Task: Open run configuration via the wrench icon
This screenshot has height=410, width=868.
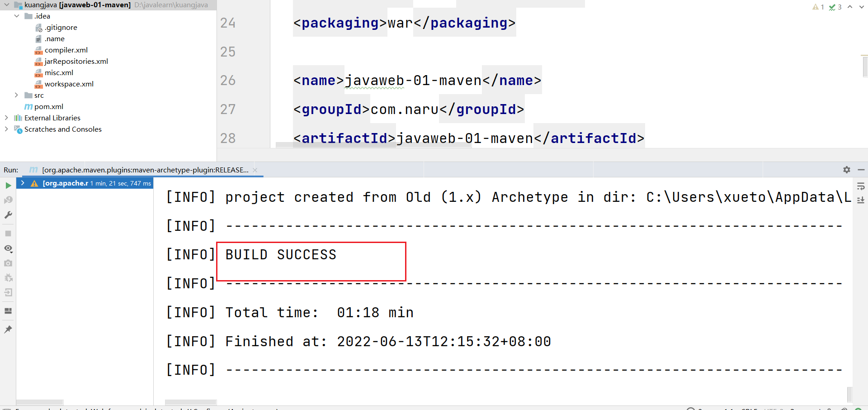Action: (x=8, y=215)
